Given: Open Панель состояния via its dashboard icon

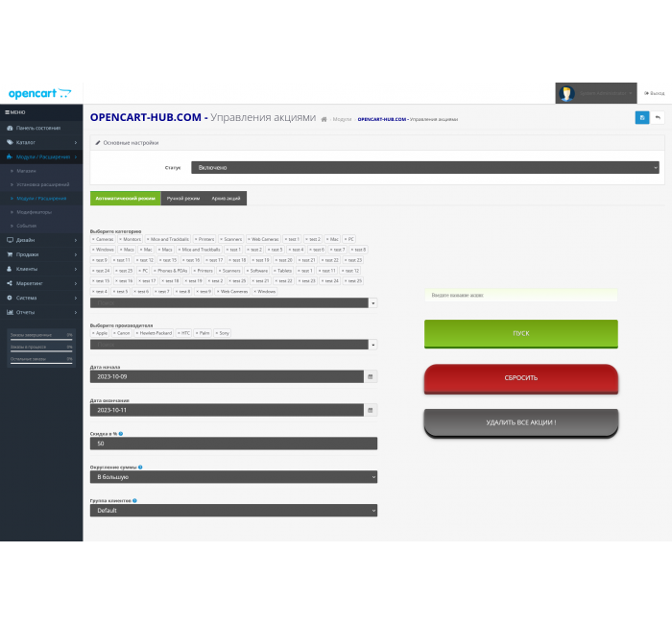Looking at the screenshot, I should [x=10, y=128].
